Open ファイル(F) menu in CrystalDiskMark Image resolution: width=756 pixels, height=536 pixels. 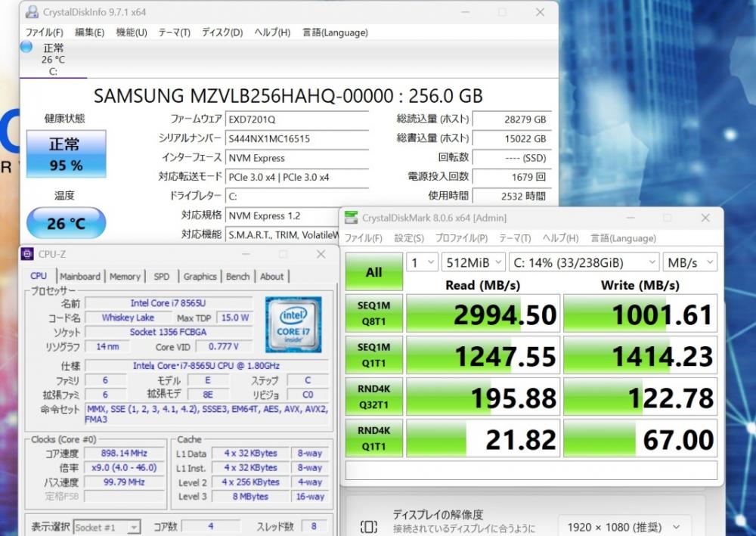coord(363,238)
